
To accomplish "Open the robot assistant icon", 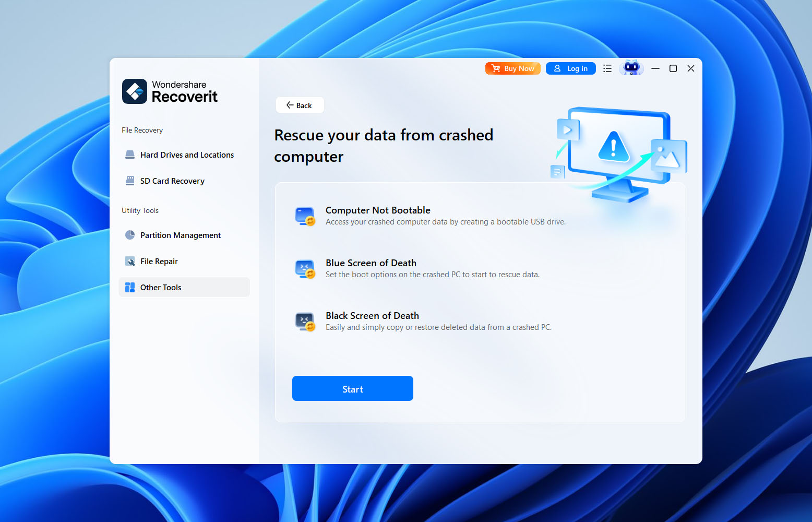I will (631, 68).
